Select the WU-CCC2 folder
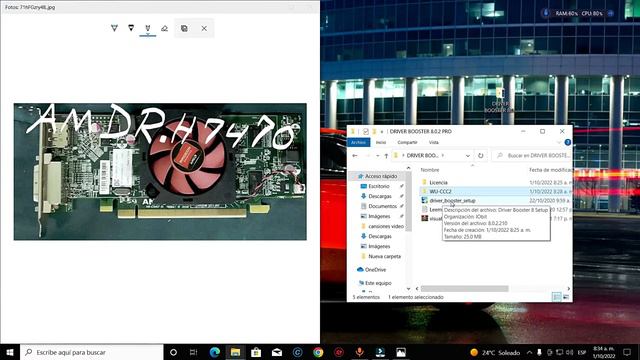 440,191
